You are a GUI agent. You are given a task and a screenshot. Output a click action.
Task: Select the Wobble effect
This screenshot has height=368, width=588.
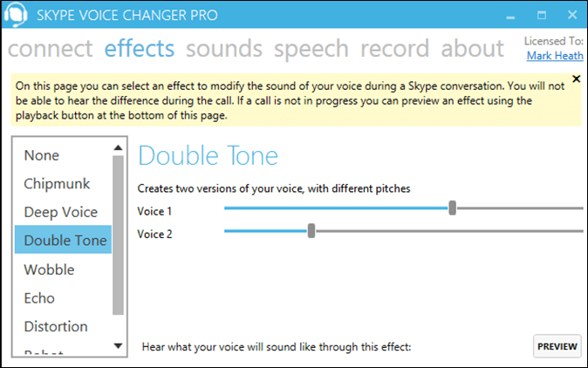[50, 269]
